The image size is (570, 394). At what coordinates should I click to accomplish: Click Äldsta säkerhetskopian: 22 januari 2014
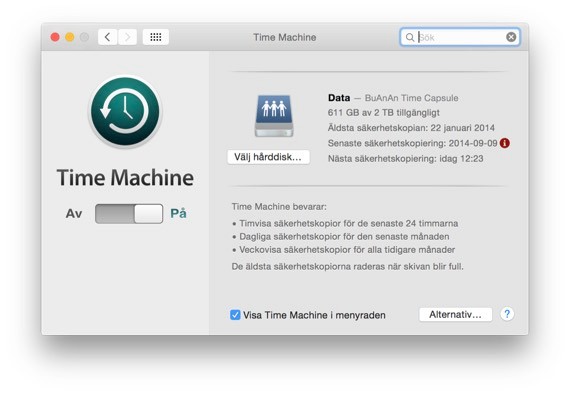tap(411, 128)
